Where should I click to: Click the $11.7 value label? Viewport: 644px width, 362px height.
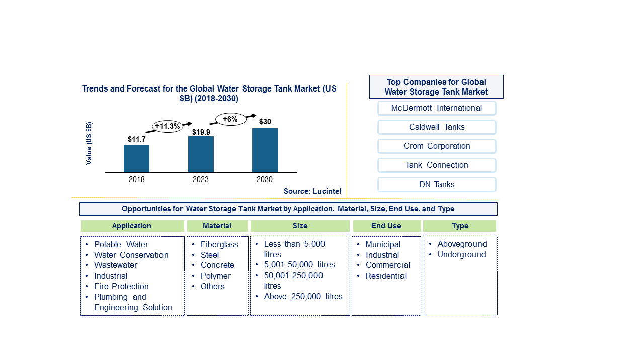click(137, 139)
